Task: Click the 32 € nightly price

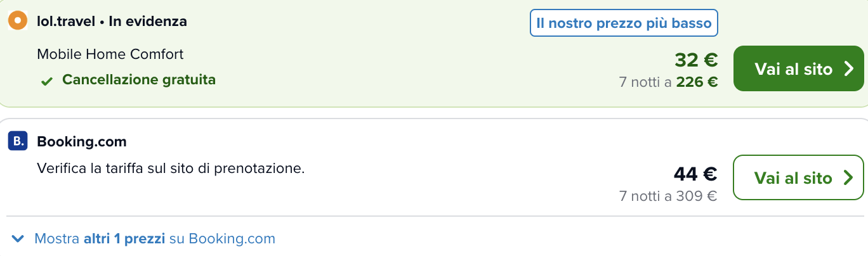Action: 696,60
